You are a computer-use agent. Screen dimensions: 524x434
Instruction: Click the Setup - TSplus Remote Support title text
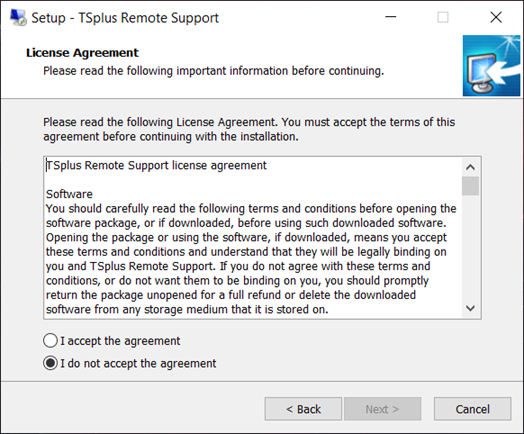125,18
